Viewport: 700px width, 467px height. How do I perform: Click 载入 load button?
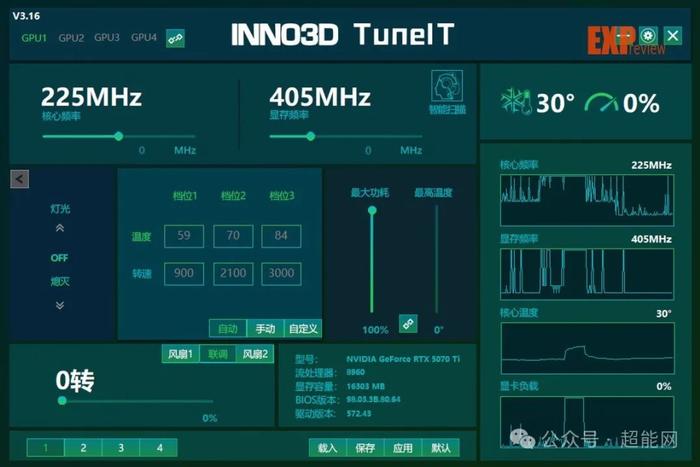(x=328, y=448)
